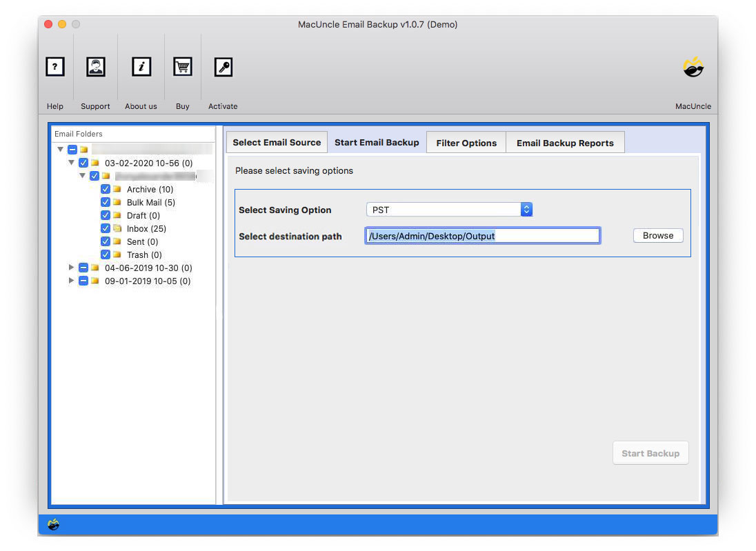Toggle the Bulk Mail (5) checkbox
Viewport: 756px width, 551px height.
click(x=106, y=202)
